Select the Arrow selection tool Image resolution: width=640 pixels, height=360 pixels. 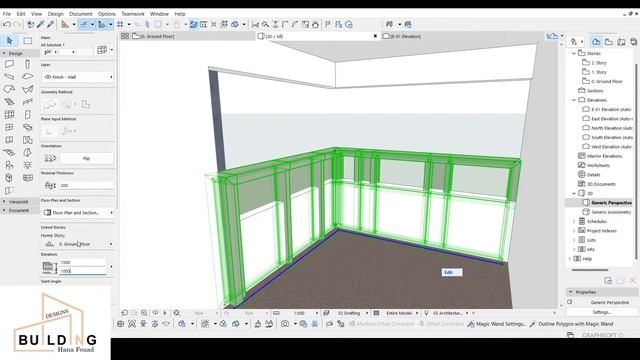click(x=10, y=40)
